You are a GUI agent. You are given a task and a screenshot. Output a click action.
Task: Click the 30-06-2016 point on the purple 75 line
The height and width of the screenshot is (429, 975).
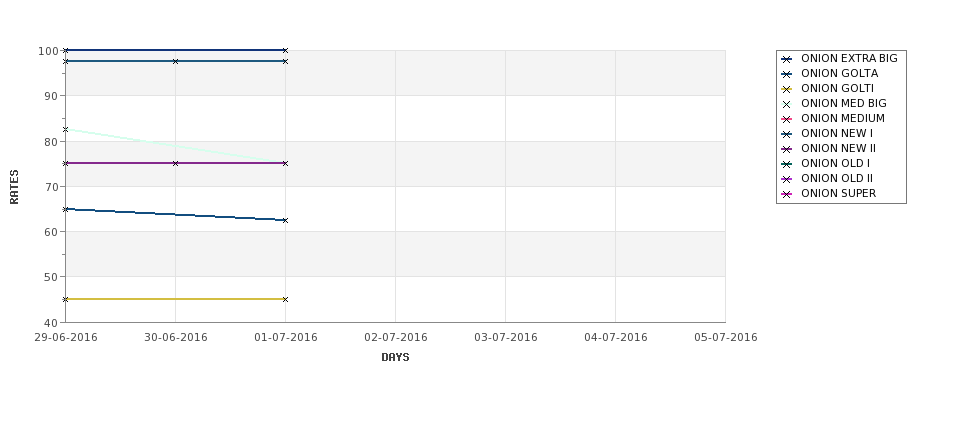[x=175, y=163]
